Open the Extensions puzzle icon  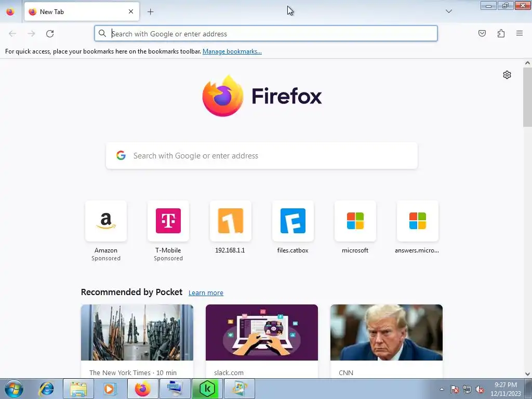click(501, 33)
